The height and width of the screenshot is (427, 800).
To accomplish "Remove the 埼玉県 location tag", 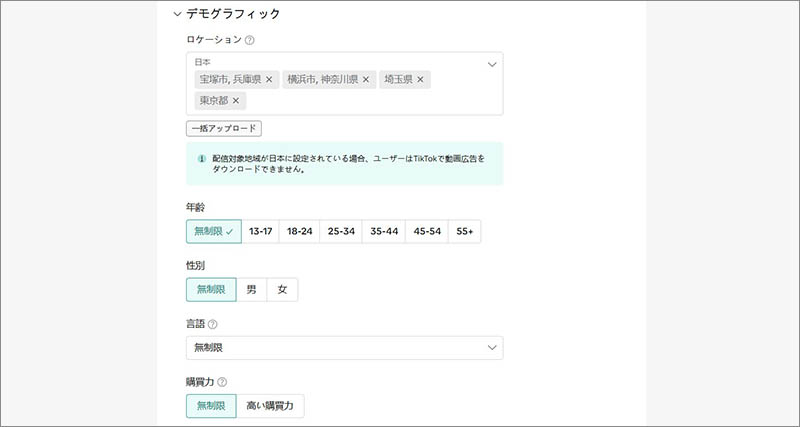I will 421,79.
